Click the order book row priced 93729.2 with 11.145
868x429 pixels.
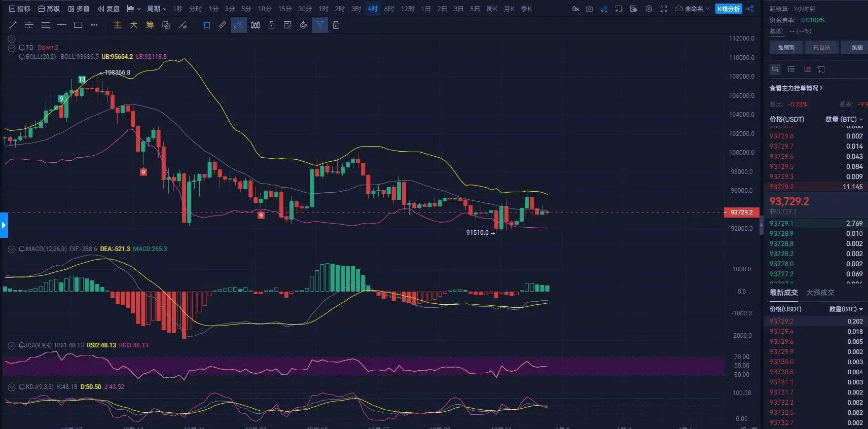tap(816, 187)
